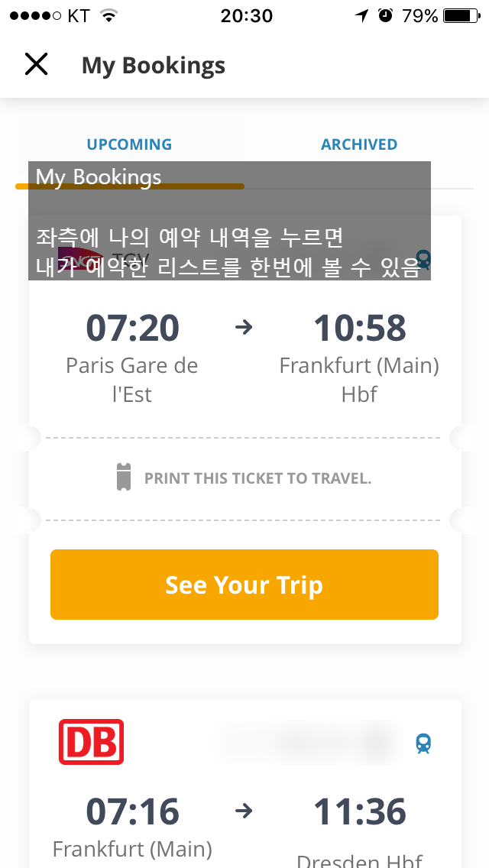489x868 pixels.
Task: Tap the alarm clock status icon
Action: (x=385, y=16)
